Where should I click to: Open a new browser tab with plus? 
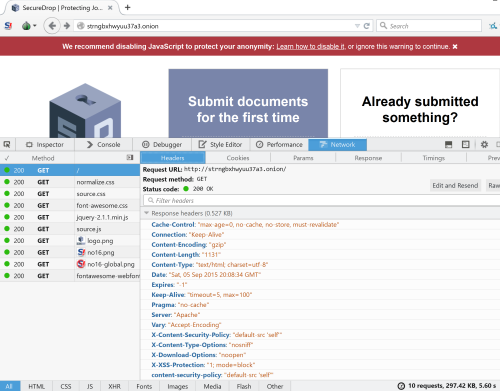127,7
